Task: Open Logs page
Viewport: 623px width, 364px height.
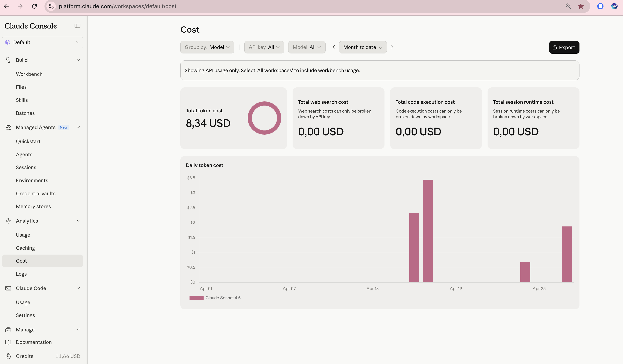Action: tap(21, 274)
